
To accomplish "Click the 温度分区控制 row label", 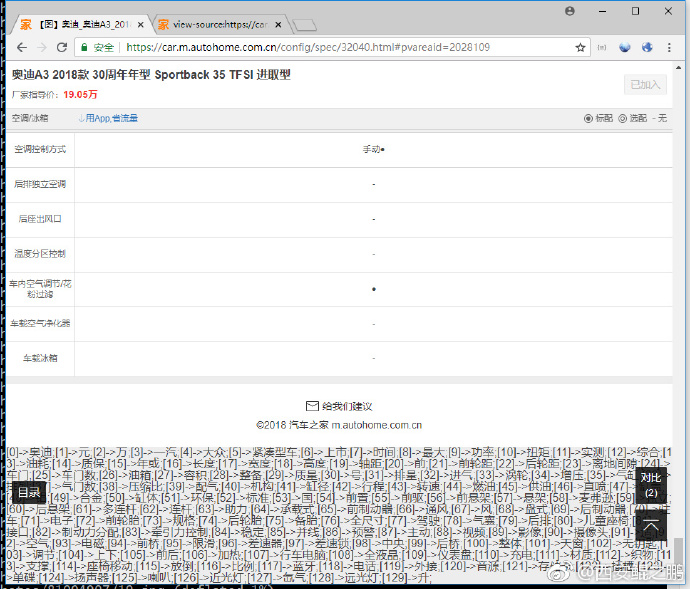I will [x=40, y=254].
